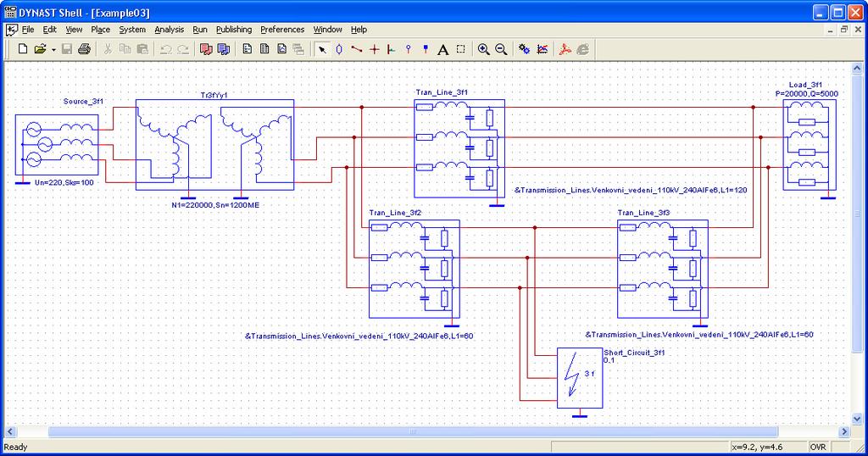Image resolution: width=868 pixels, height=456 pixels.
Task: Click the Paste clipboard icon
Action: pyautogui.click(x=142, y=49)
